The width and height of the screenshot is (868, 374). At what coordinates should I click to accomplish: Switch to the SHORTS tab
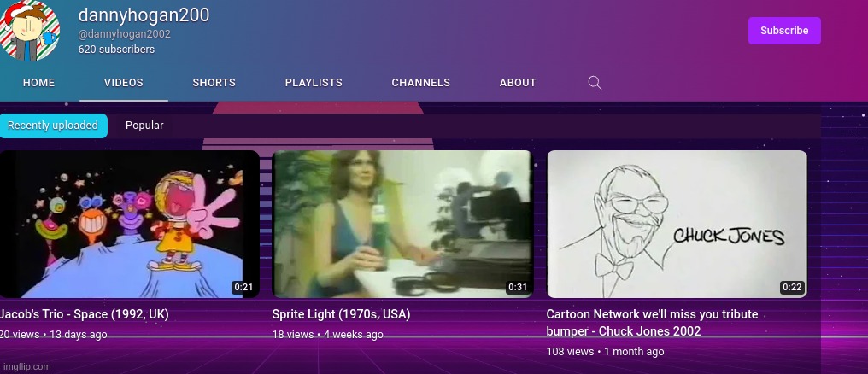tap(214, 83)
